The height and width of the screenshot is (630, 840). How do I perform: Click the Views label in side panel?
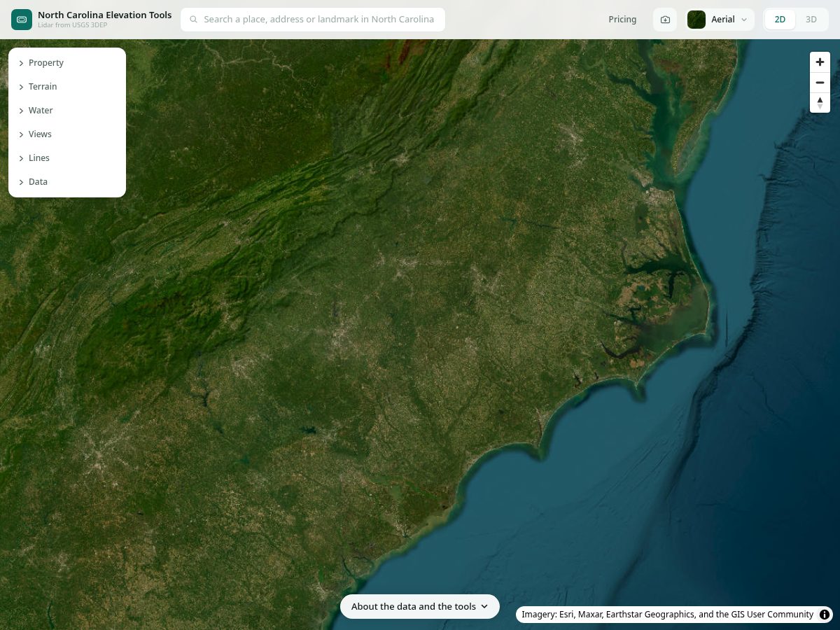click(40, 134)
